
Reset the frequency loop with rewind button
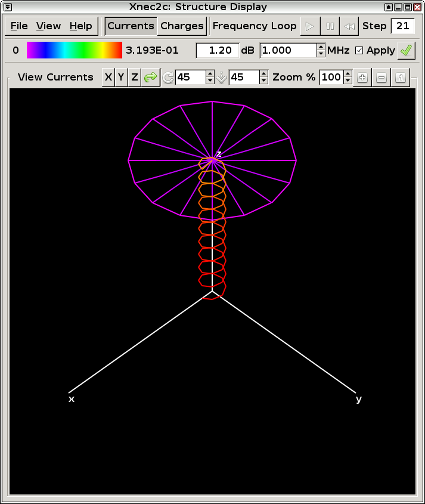pyautogui.click(x=349, y=26)
